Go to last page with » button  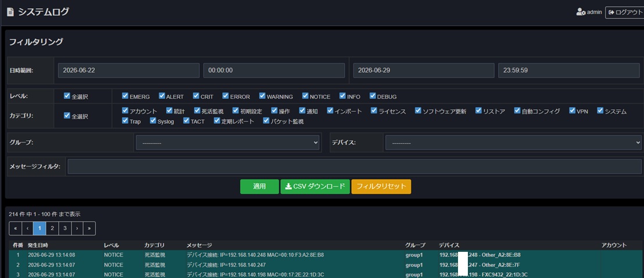(90, 228)
